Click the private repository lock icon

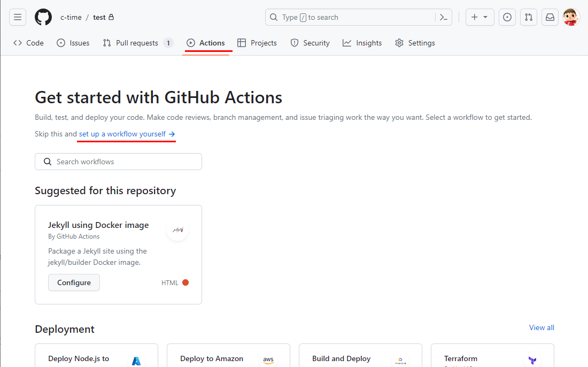pos(111,17)
